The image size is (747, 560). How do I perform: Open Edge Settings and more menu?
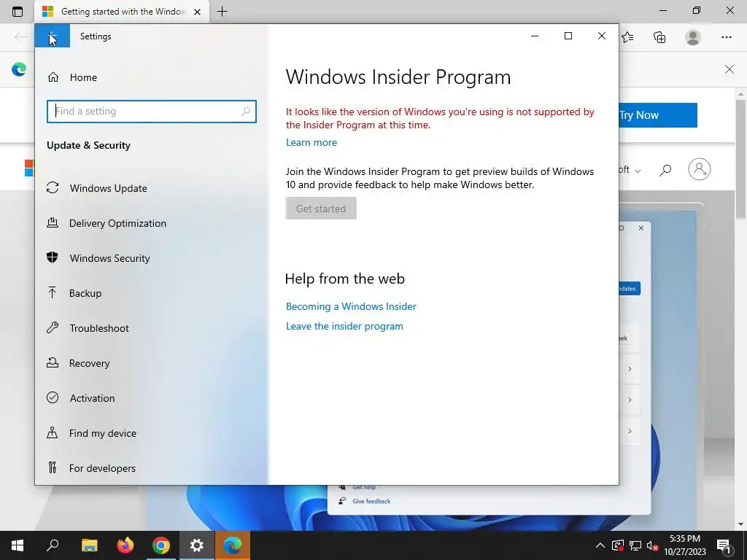727,37
